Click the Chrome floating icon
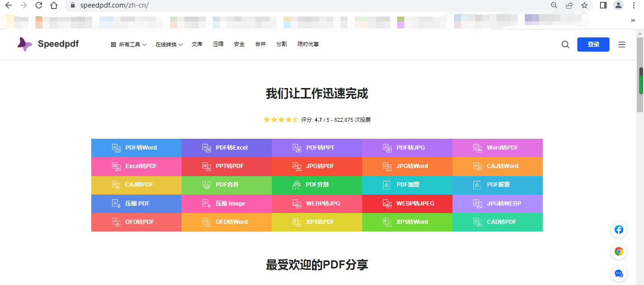The height and width of the screenshot is (285, 644). click(x=618, y=251)
